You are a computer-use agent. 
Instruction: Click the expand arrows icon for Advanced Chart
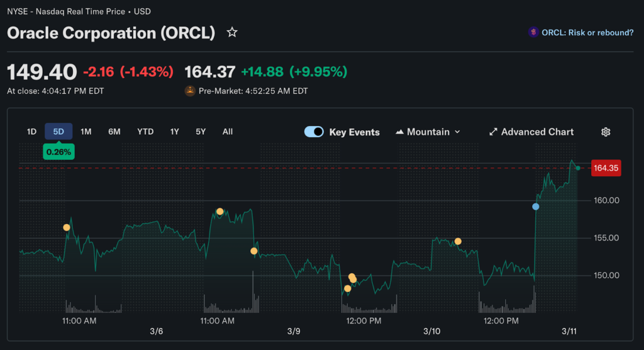click(x=493, y=132)
